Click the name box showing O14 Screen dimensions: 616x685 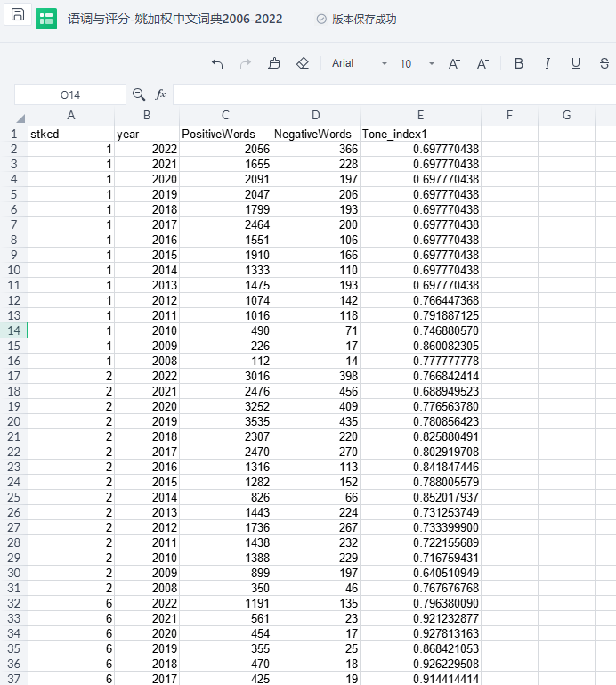(70, 94)
